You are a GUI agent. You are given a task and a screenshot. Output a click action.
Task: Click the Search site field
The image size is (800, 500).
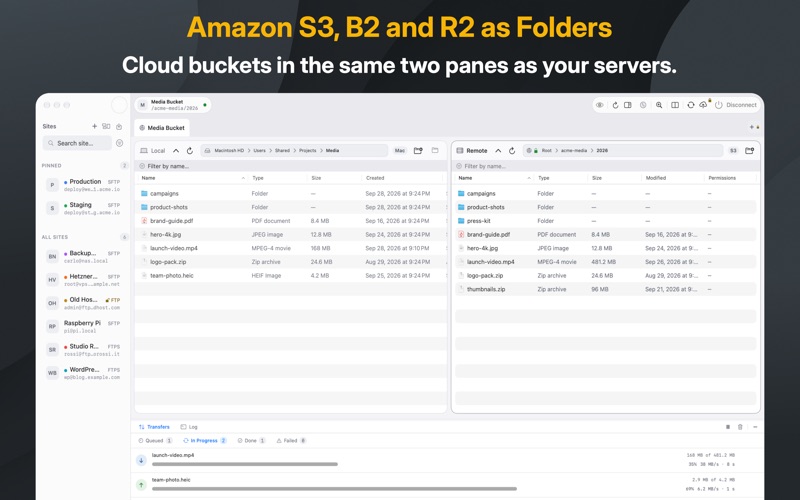point(77,143)
